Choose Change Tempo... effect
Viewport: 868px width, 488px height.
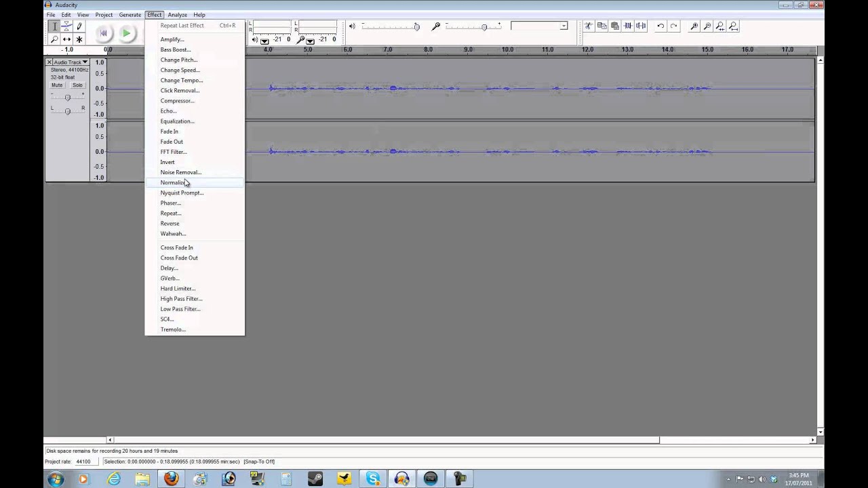(195, 80)
